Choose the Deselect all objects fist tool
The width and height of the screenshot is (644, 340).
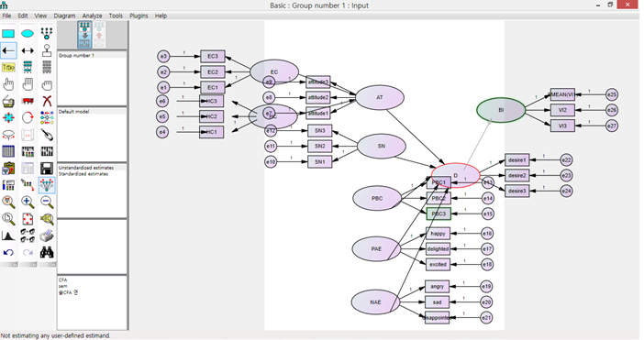[47, 84]
